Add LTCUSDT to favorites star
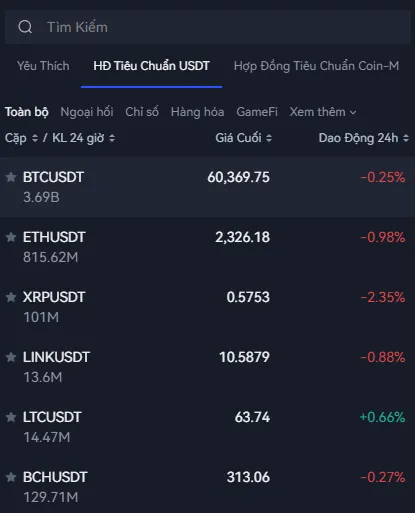The width and height of the screenshot is (415, 513). pyautogui.click(x=11, y=417)
